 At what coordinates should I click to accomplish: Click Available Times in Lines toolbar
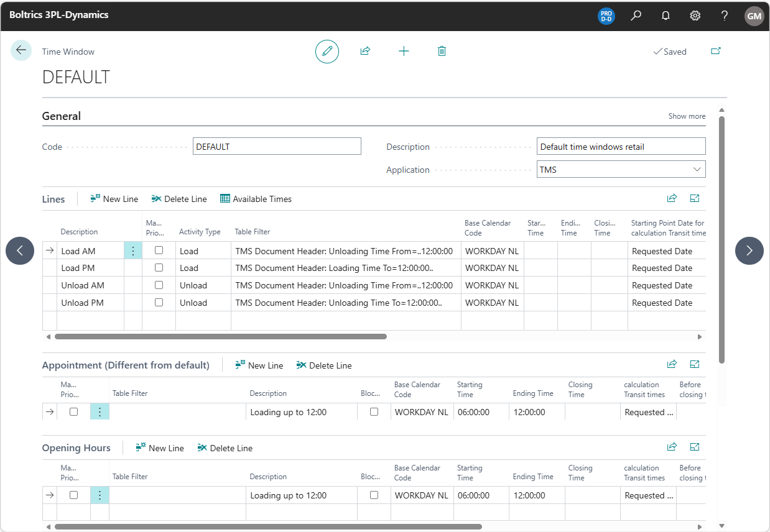tap(256, 199)
